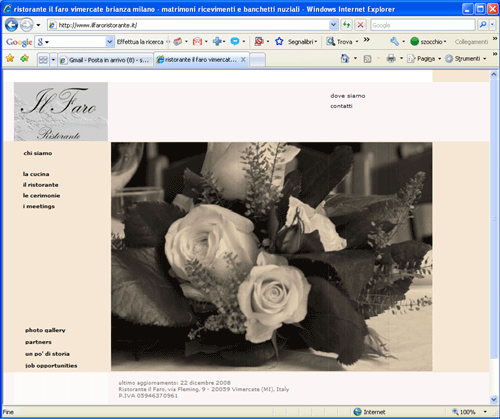Open Quick Tabs grid view
The image size is (500, 419).
43,60
